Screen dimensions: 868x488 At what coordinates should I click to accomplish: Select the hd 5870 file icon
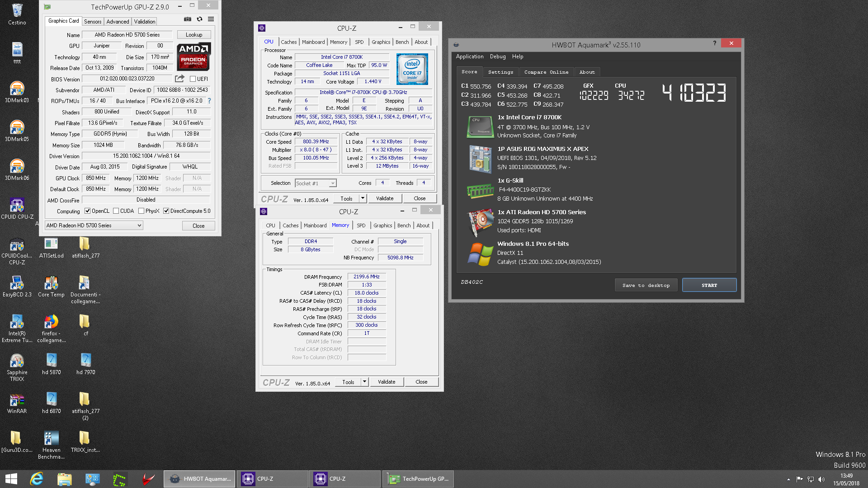pyautogui.click(x=51, y=364)
